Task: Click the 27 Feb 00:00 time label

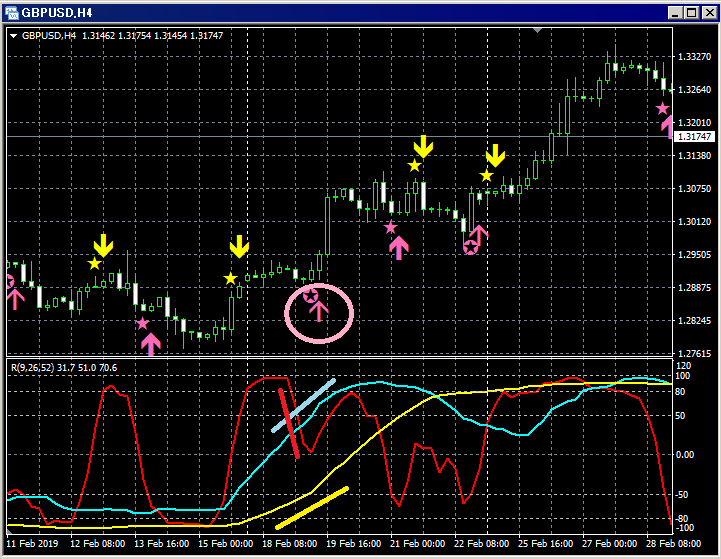Action: 609,544
